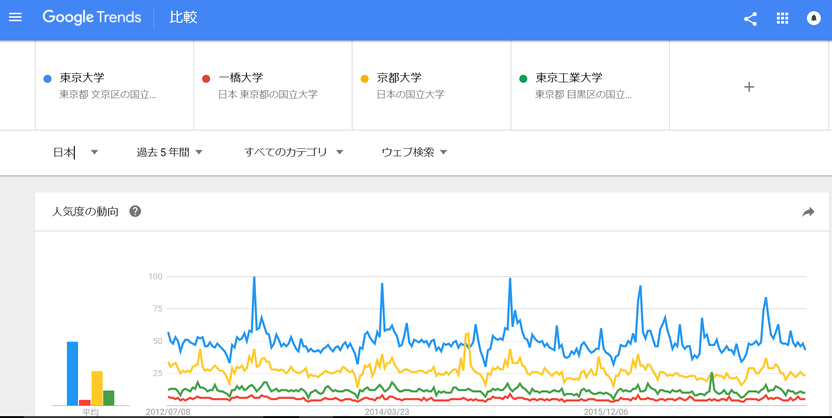832x418 pixels.
Task: Open the 日本 region dropdown
Action: point(75,153)
